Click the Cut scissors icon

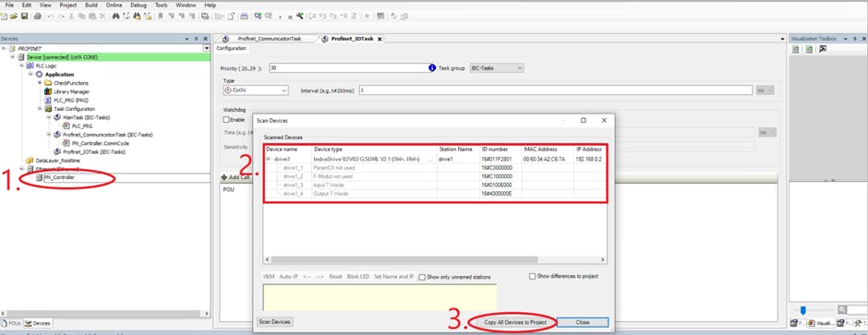[x=71, y=17]
